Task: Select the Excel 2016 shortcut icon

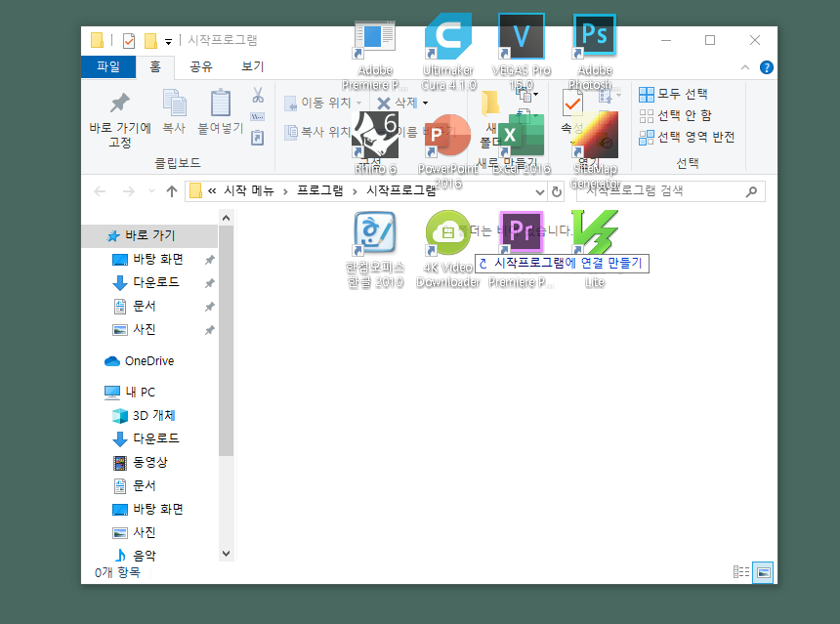Action: point(522,136)
